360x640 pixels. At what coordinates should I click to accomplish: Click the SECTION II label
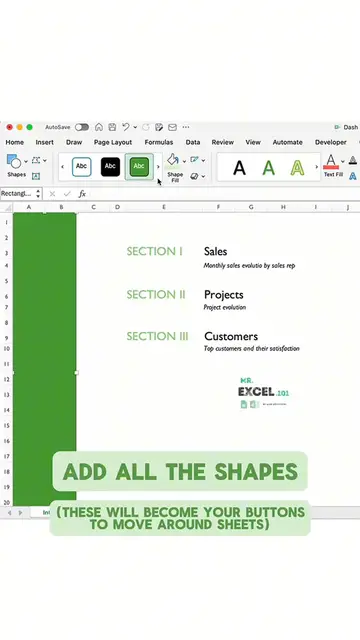pos(156,294)
